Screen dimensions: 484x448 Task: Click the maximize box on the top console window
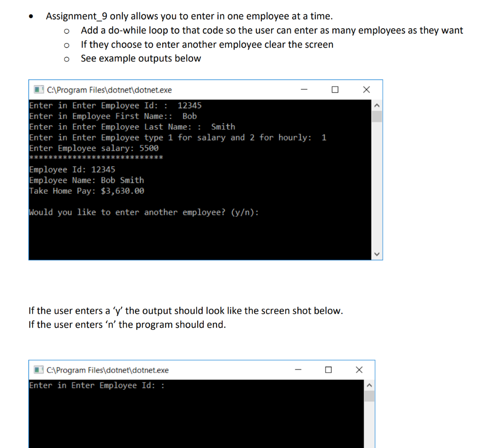(x=335, y=89)
